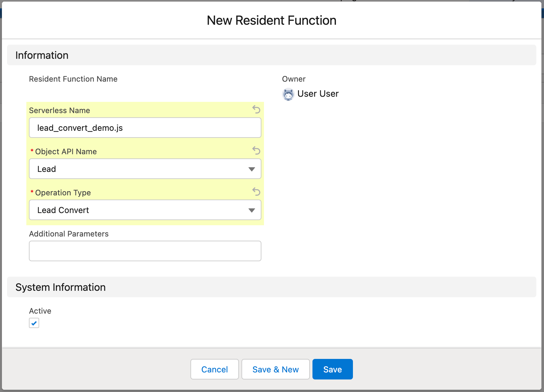Uncheck the Active checkbox

point(34,323)
